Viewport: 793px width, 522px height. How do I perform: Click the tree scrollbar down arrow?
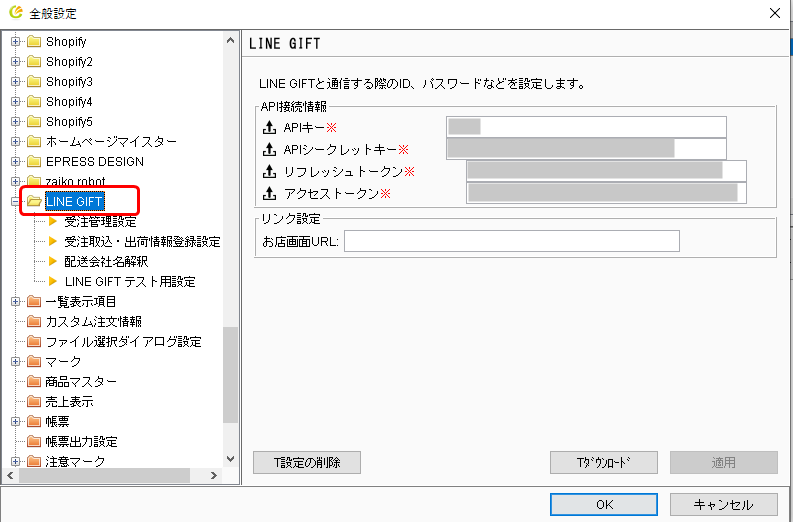coord(231,459)
